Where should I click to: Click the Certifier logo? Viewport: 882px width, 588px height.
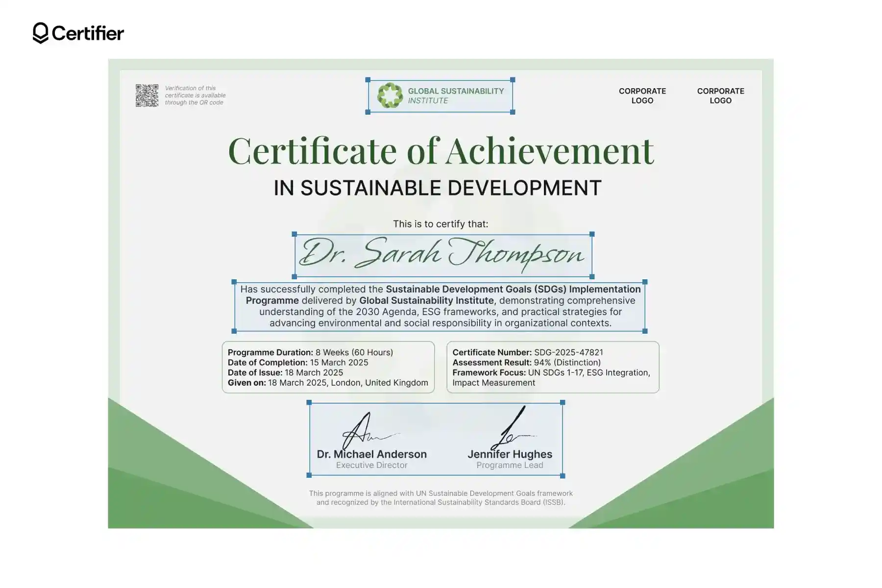pyautogui.click(x=78, y=33)
